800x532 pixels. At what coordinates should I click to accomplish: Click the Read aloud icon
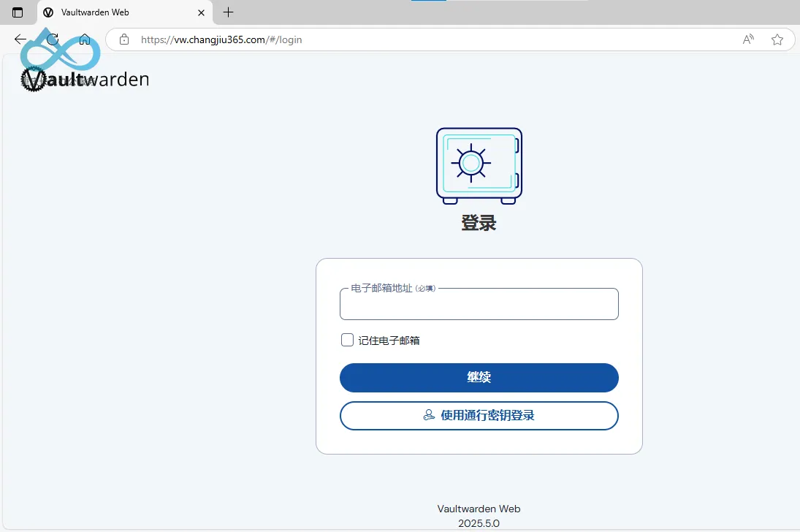(748, 39)
